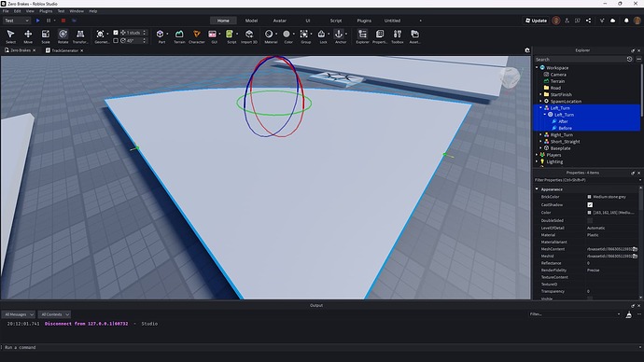Open the BrickColor swatch picker
Viewport: 644px width, 362px height.
[x=589, y=197]
